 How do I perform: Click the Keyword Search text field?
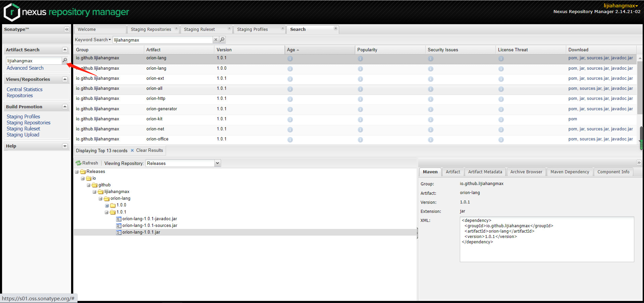[x=163, y=40]
